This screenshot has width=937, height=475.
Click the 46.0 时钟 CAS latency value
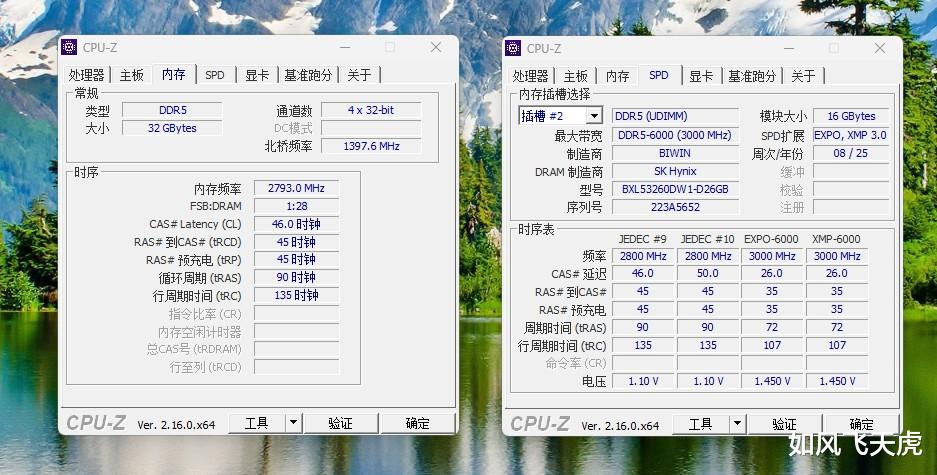(x=296, y=224)
